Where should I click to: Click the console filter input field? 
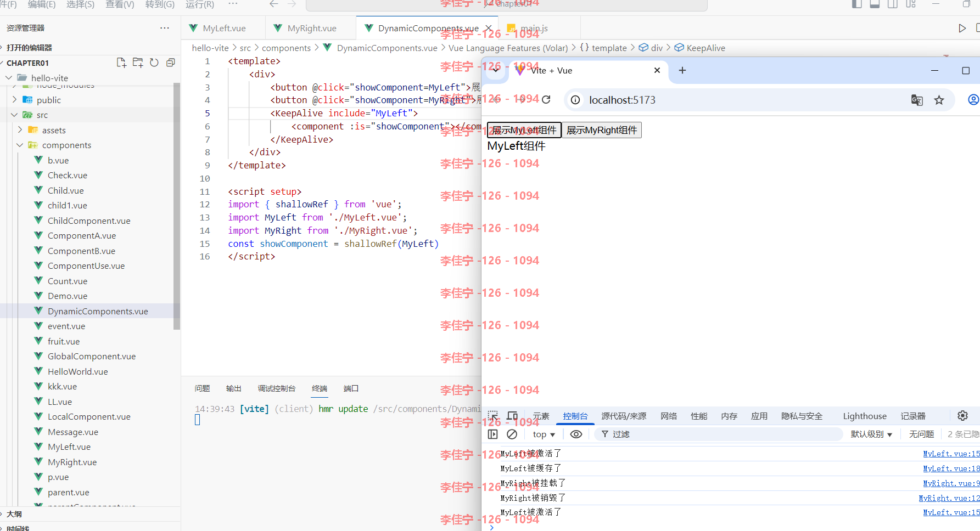(719, 434)
